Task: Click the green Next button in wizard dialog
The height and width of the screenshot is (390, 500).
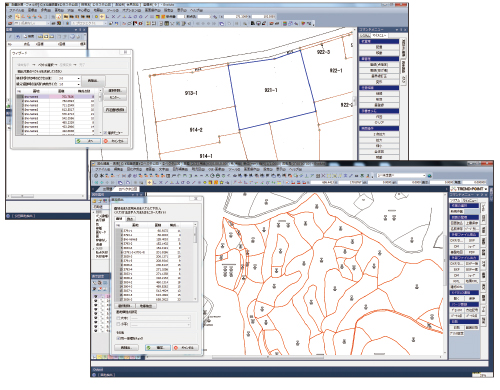Action: pyautogui.click(x=88, y=141)
